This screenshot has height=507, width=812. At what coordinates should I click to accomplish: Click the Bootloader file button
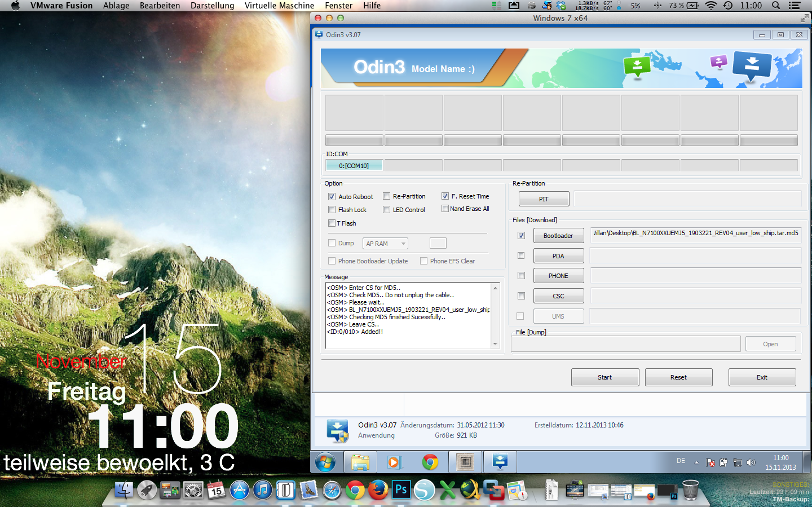point(558,236)
